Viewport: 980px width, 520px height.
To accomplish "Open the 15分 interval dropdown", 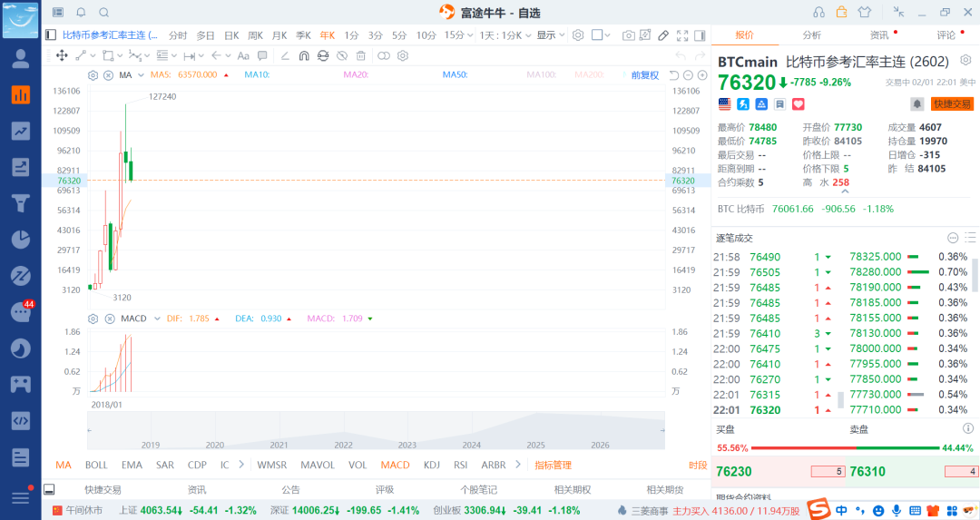I will 459,35.
